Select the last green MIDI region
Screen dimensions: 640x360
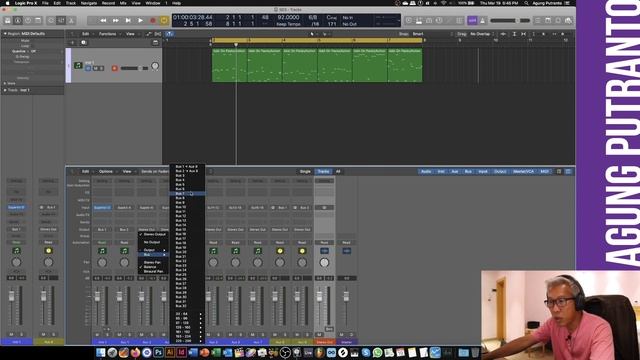click(x=405, y=65)
